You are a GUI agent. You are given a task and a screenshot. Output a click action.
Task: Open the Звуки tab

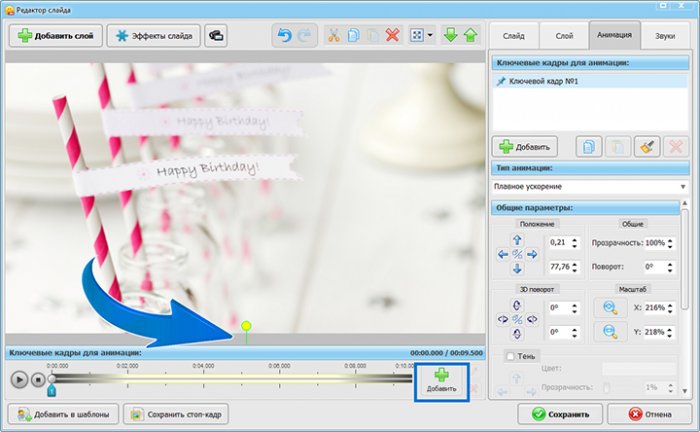pos(663,35)
